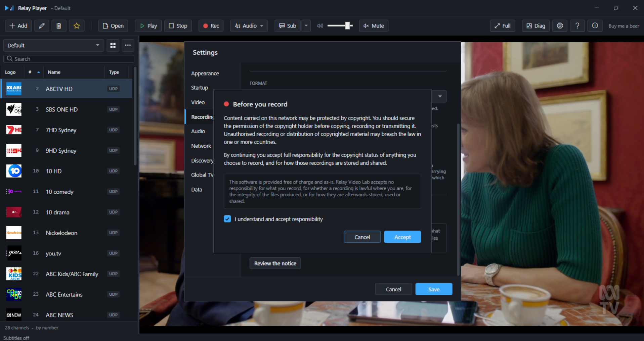Open diagnostics with the Diag button

(536, 26)
